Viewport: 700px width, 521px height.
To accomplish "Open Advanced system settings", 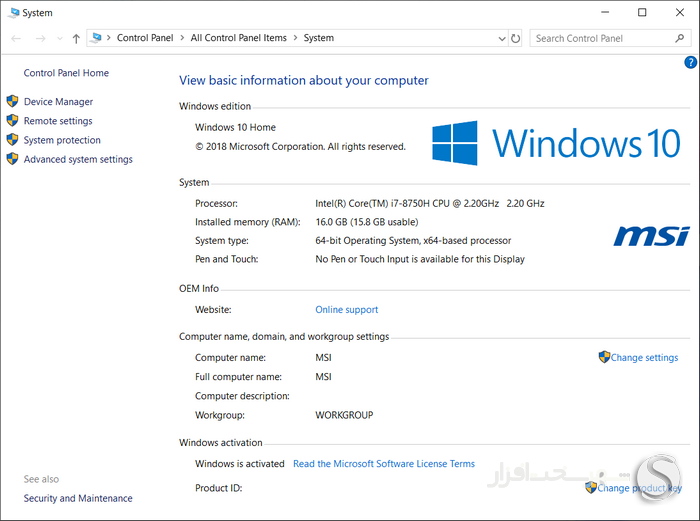I will (78, 159).
